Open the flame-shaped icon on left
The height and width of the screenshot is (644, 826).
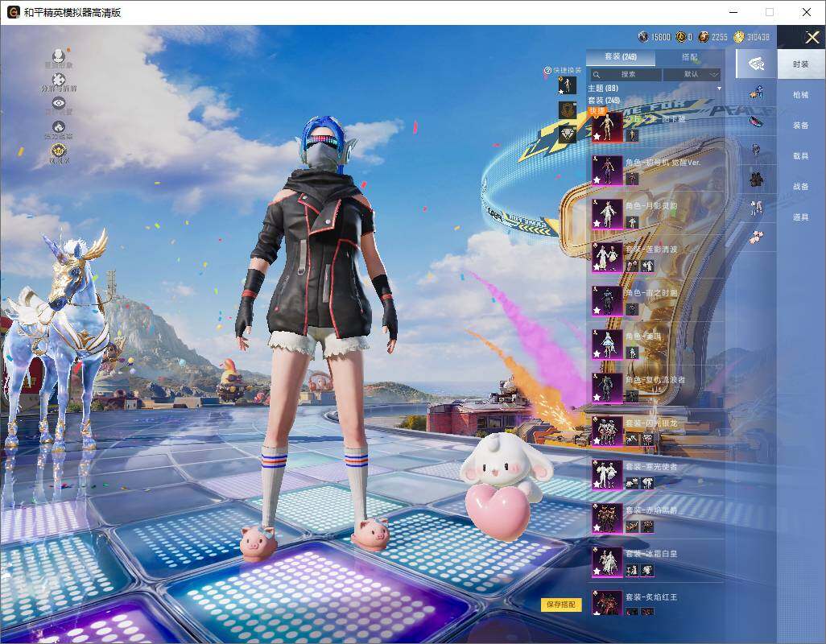(x=59, y=126)
